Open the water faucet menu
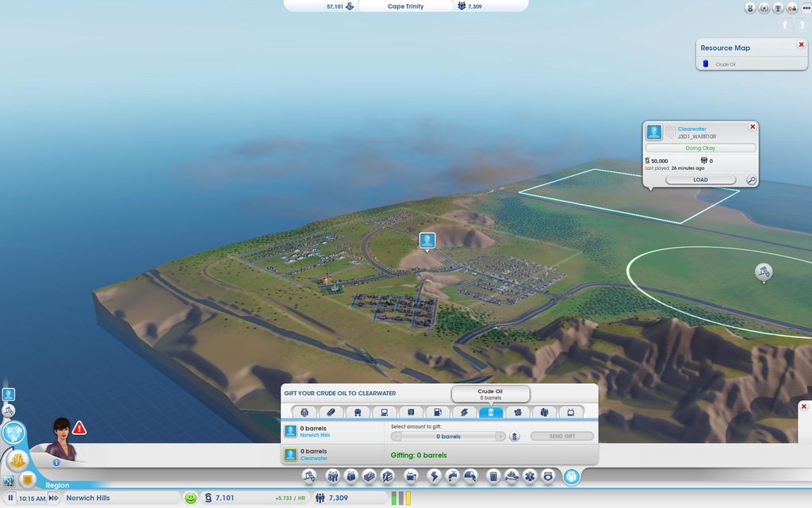 (x=452, y=476)
